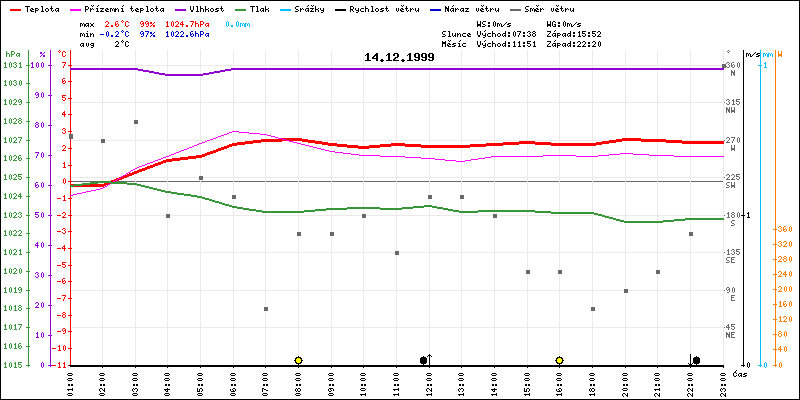The width and height of the screenshot is (800, 400).
Task: Click the sunrise sun icon at 08:00
Action: point(298,360)
